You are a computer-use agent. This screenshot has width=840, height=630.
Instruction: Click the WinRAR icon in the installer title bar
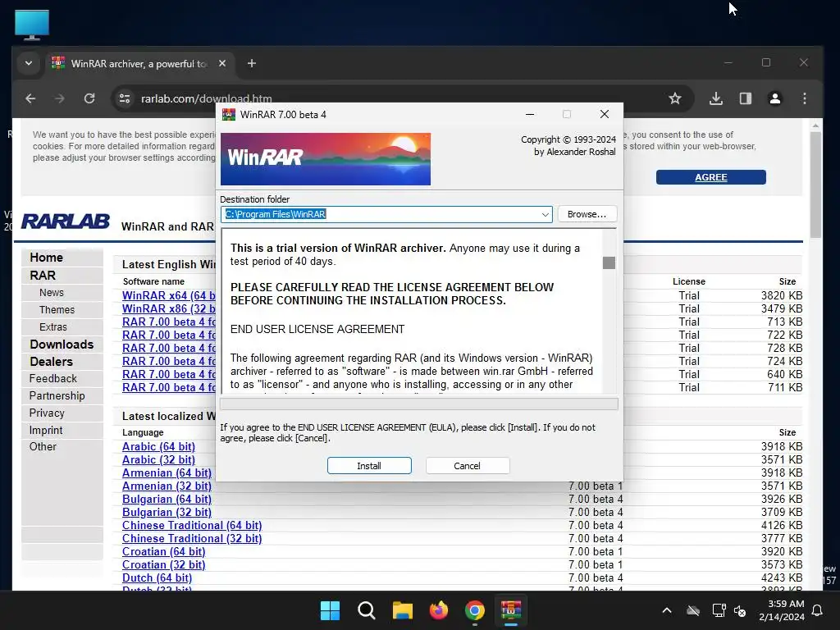(x=229, y=114)
